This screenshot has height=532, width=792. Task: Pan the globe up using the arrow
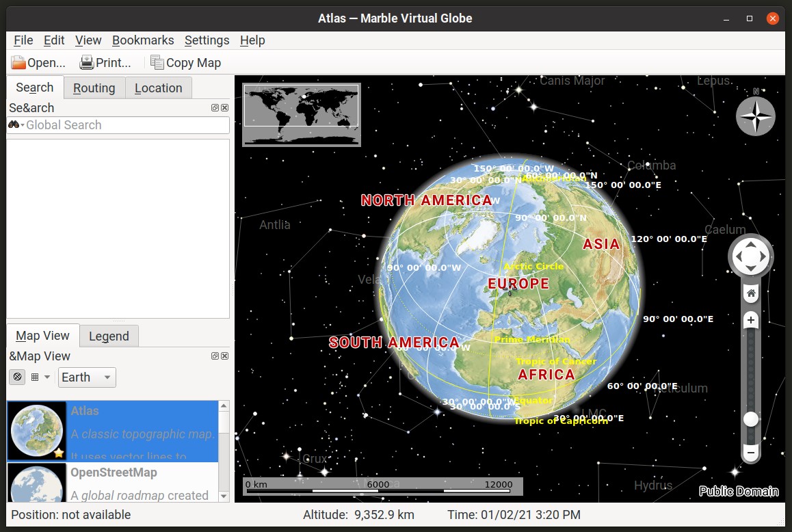point(750,244)
